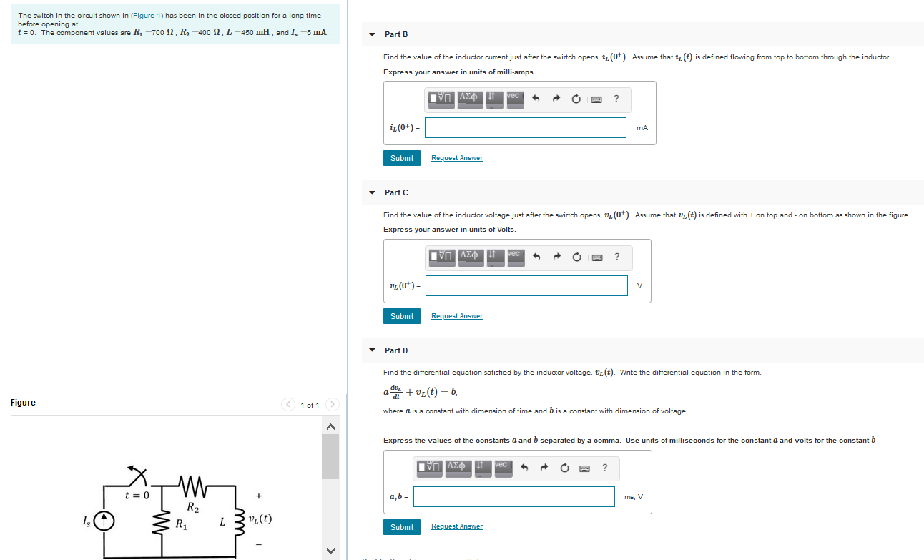Image resolution: width=924 pixels, height=560 pixels.
Task: Collapse the Part D section
Action: pos(371,350)
